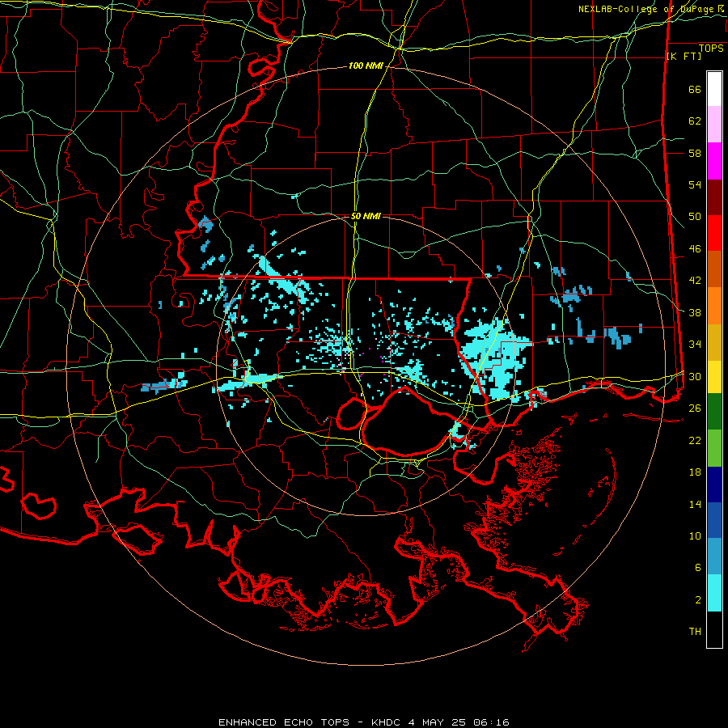Screen dimensions: 728x728
Task: Click the white 66 kft color swatch
Action: pyautogui.click(x=714, y=89)
